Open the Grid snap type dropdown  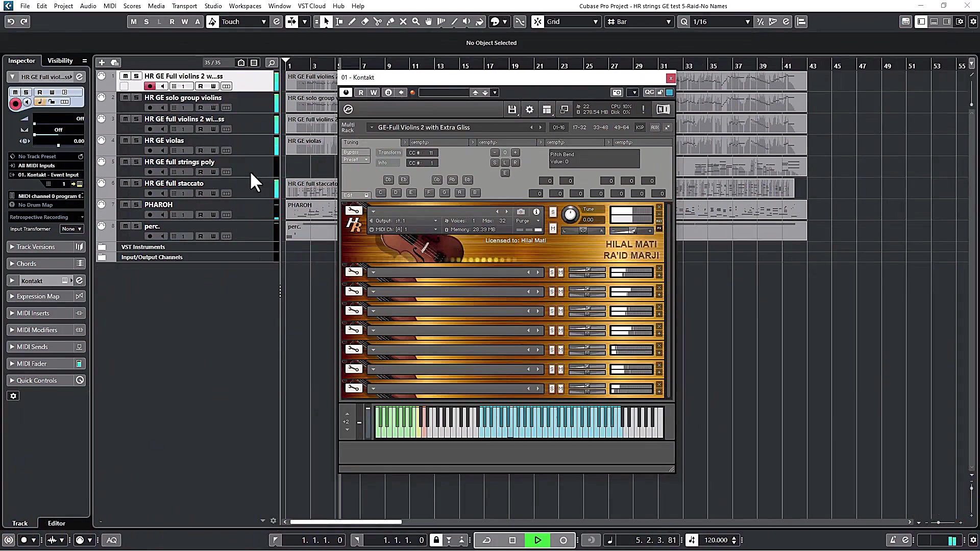click(x=595, y=22)
